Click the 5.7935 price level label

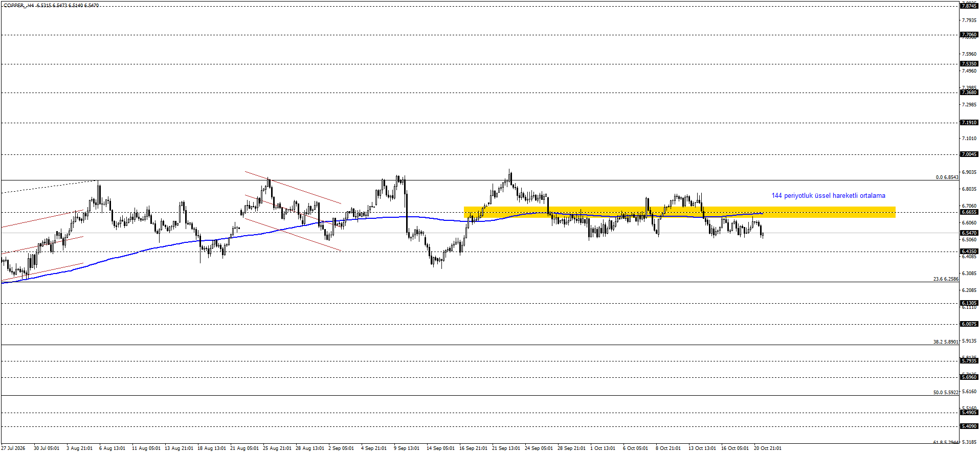[x=969, y=361]
